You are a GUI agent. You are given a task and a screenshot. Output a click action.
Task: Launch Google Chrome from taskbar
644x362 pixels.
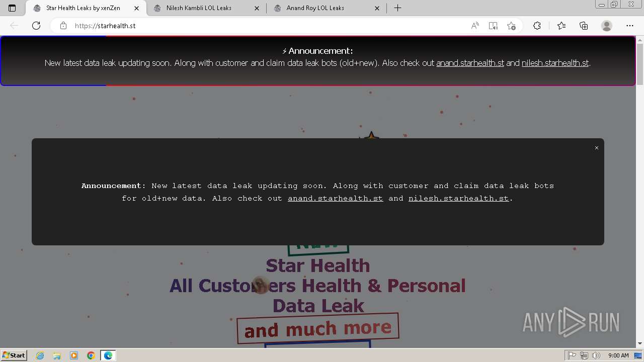coord(91,355)
